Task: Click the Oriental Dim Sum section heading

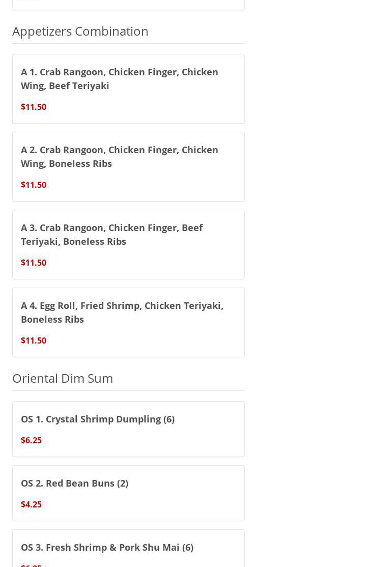Action: 63,378
